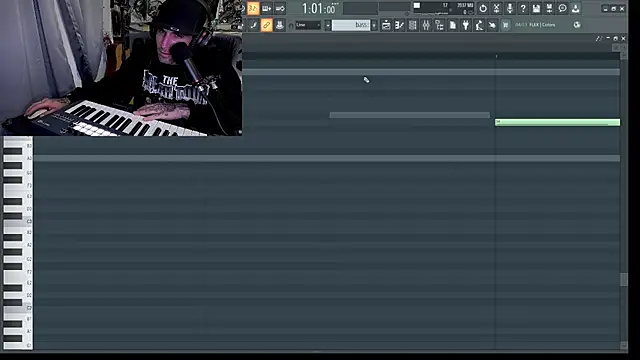Image resolution: width=640 pixels, height=360 pixels.
Task: Toggle the multi-link to controllers button
Action: (266, 25)
